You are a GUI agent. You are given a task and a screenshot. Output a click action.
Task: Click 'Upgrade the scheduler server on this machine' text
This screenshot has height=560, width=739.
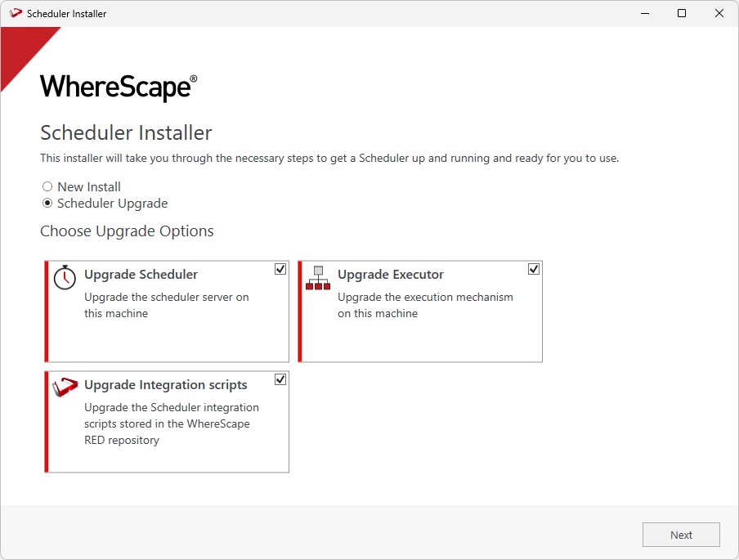167,305
